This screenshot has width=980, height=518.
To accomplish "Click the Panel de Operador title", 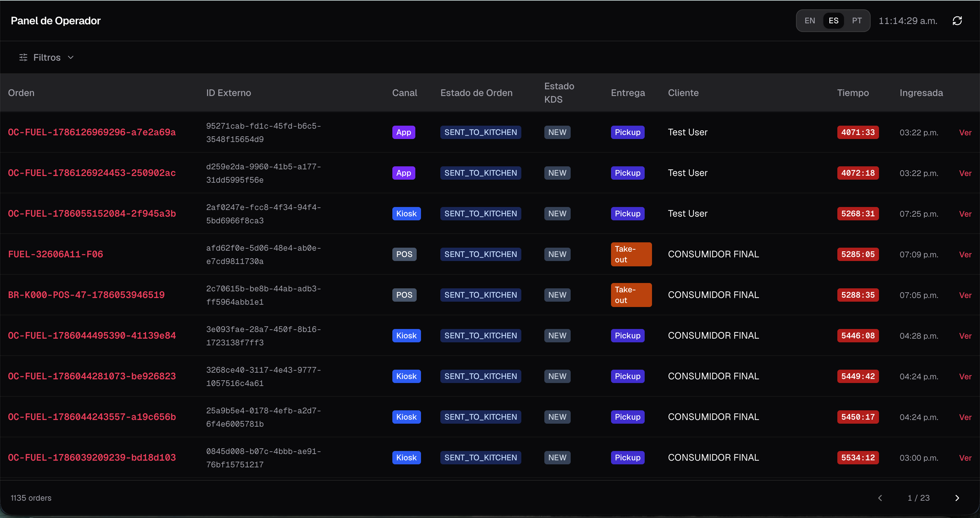I will (56, 21).
